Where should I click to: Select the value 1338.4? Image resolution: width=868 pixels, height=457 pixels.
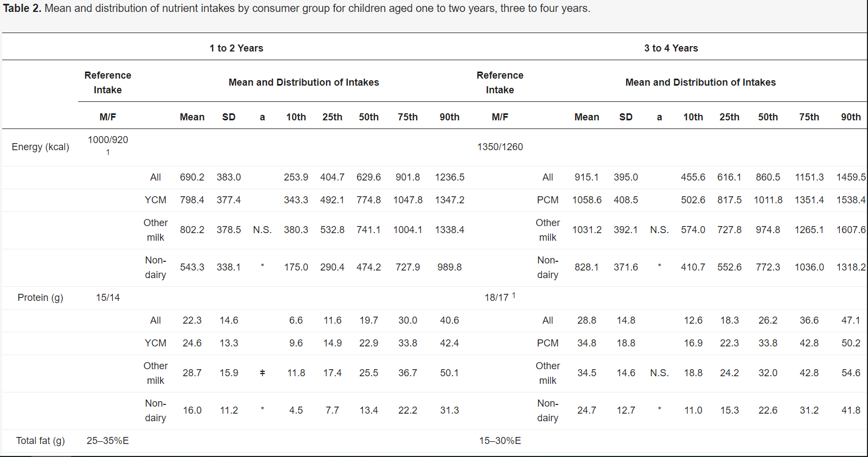tap(450, 230)
